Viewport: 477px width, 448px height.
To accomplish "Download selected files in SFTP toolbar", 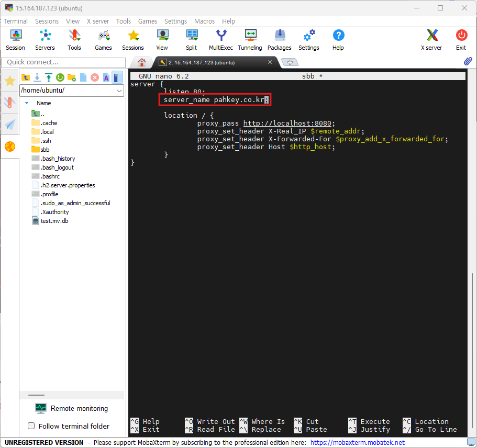I will coord(37,77).
